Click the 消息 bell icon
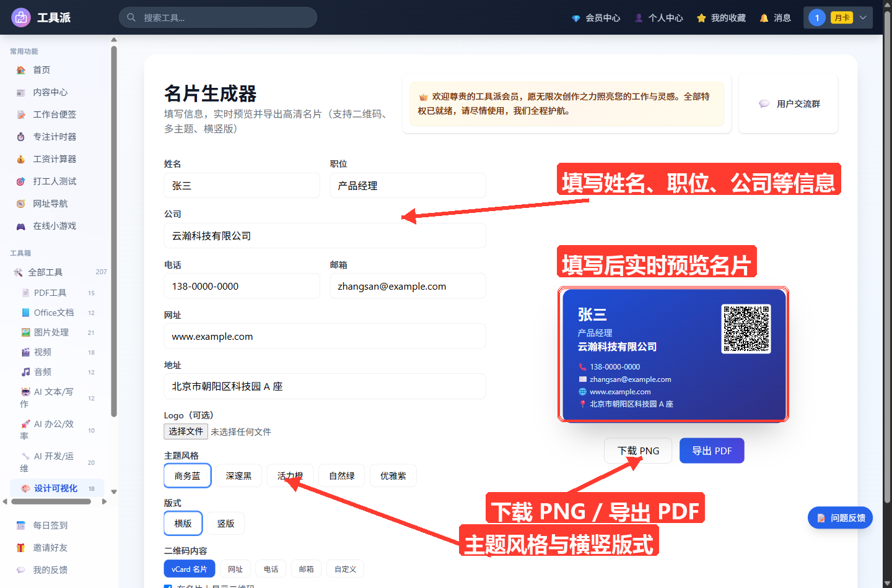The image size is (892, 588). (x=764, y=18)
